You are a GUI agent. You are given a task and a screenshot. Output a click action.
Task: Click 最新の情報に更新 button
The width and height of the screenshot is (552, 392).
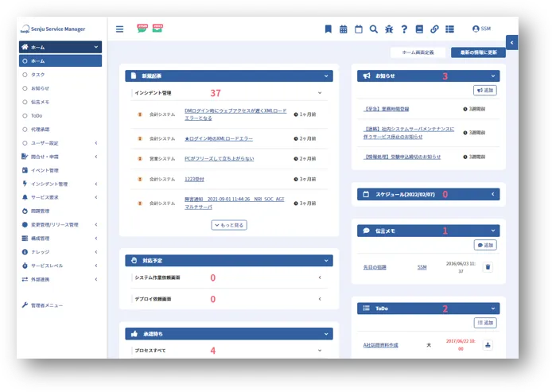point(477,52)
